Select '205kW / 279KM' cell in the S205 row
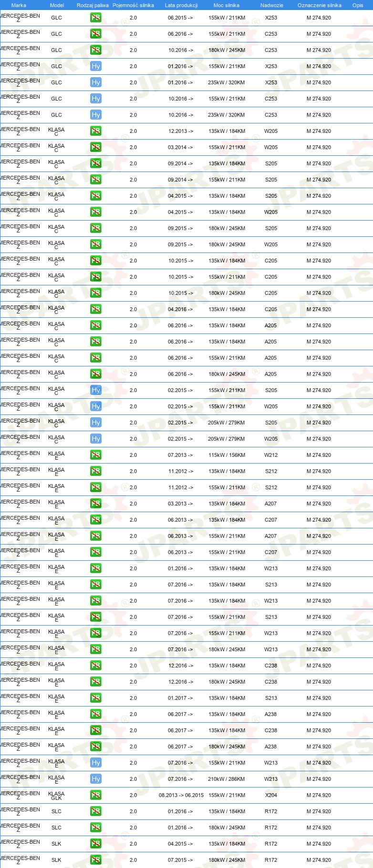Viewport: 373px width, 868px height. (227, 423)
